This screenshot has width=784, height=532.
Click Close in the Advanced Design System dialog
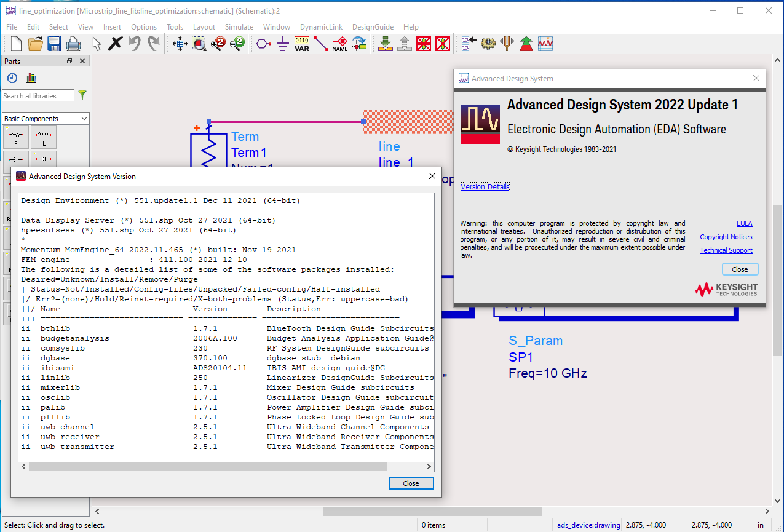point(740,269)
